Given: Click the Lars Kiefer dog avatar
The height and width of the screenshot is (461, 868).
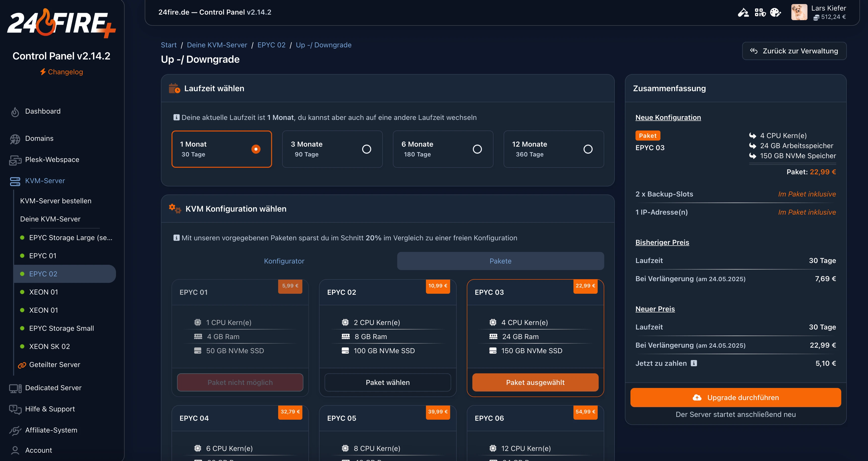Looking at the screenshot, I should pyautogui.click(x=799, y=12).
